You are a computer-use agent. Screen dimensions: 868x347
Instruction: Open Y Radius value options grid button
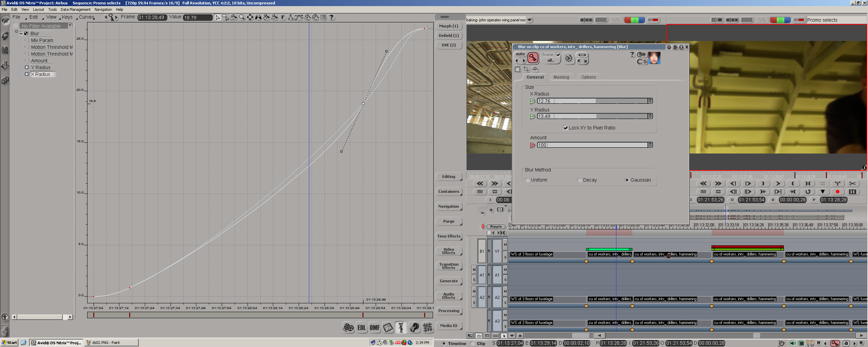(650, 116)
